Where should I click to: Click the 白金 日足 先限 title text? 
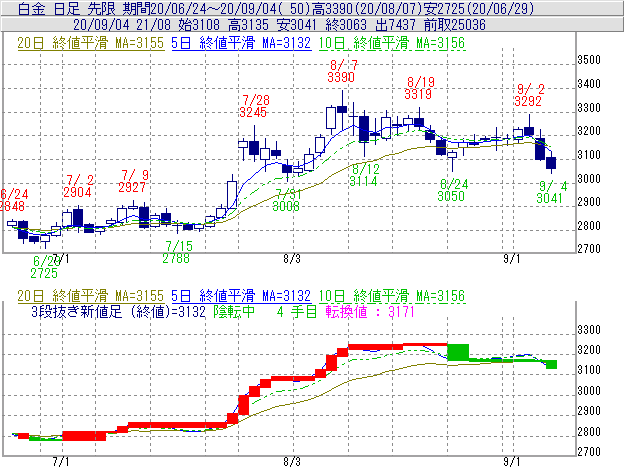click(x=66, y=8)
